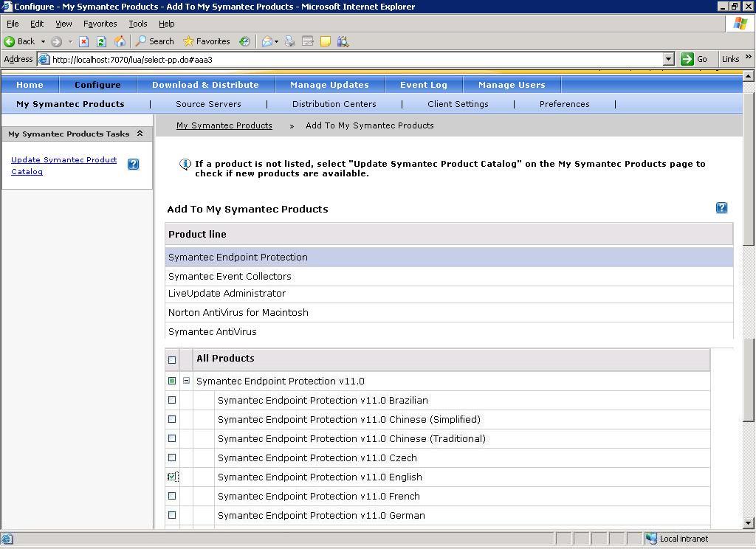The width and height of the screenshot is (756, 549).
Task: Refresh the page with the green arrows icon
Action: tap(101, 41)
